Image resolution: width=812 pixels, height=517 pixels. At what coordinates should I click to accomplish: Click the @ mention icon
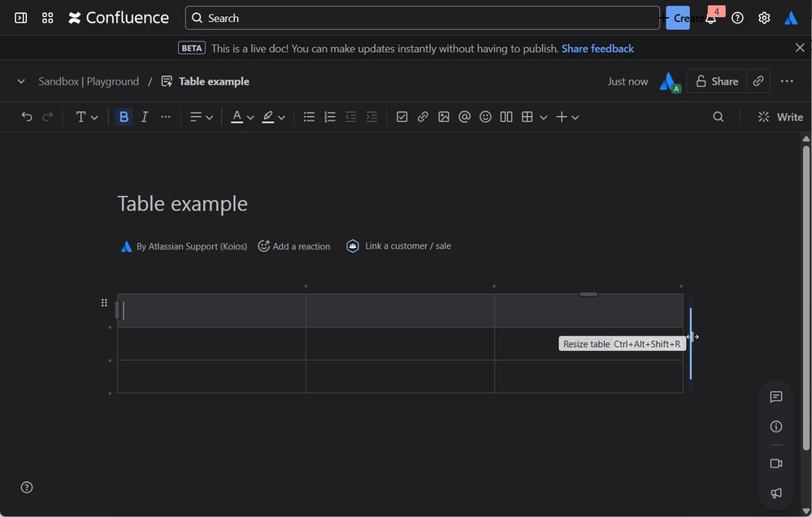click(464, 117)
